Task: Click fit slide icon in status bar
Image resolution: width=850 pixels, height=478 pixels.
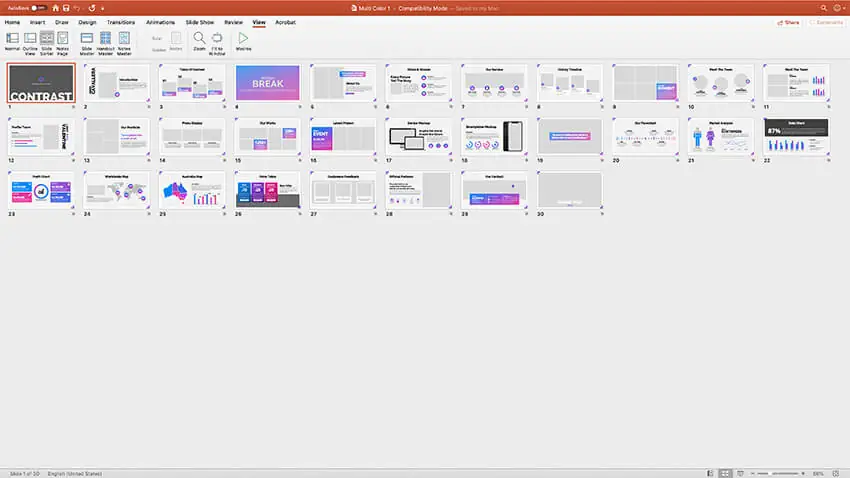Action: point(836,474)
